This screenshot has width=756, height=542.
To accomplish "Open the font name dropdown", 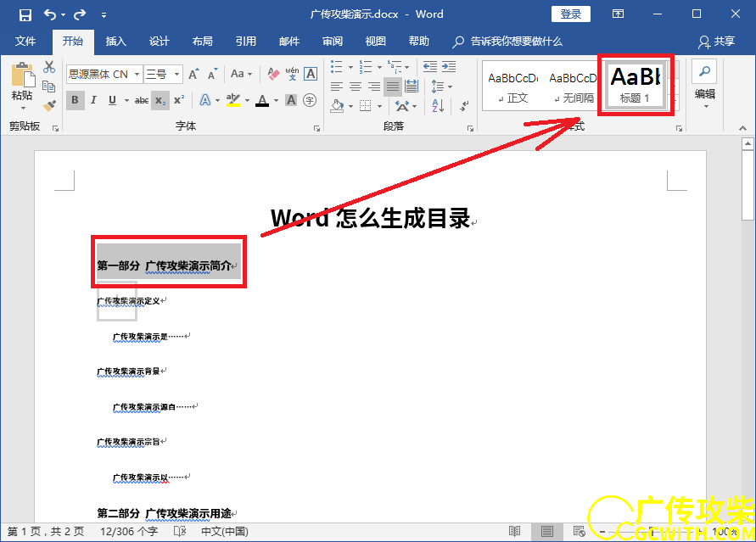I will click(x=137, y=74).
